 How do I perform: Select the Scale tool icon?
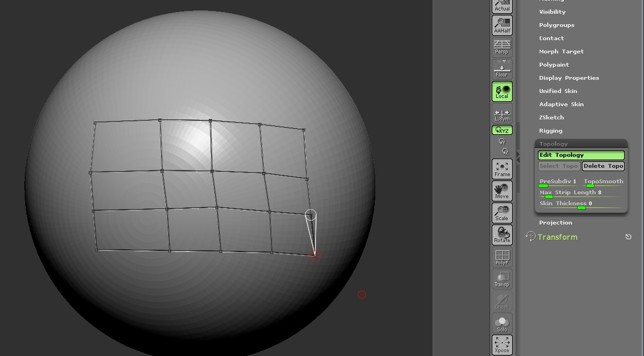click(x=502, y=213)
